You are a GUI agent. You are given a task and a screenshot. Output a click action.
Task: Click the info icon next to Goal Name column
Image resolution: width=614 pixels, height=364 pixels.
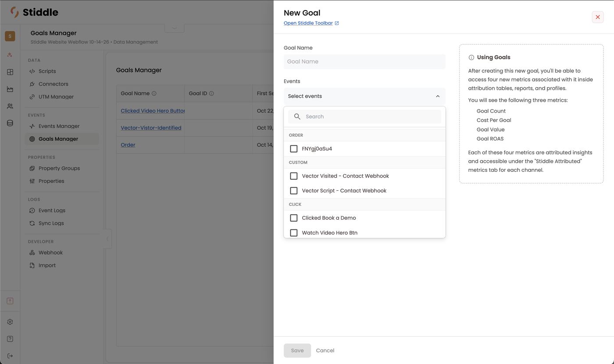[154, 93]
